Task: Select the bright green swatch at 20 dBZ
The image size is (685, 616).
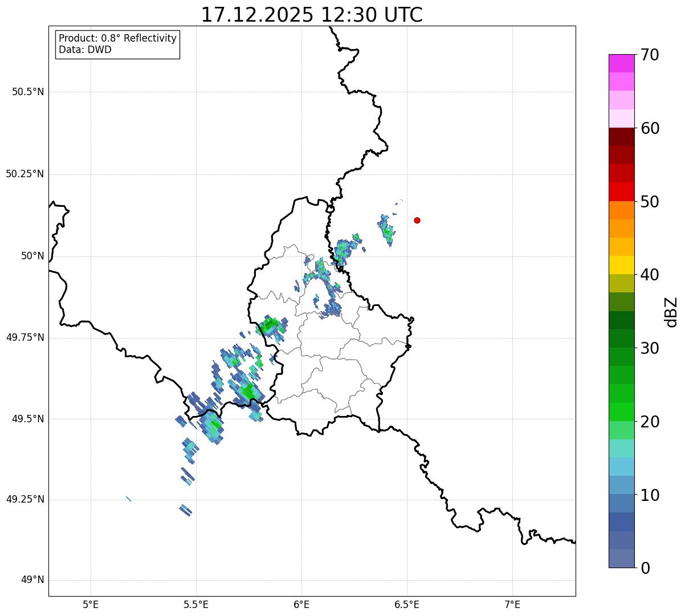Action: click(x=621, y=411)
